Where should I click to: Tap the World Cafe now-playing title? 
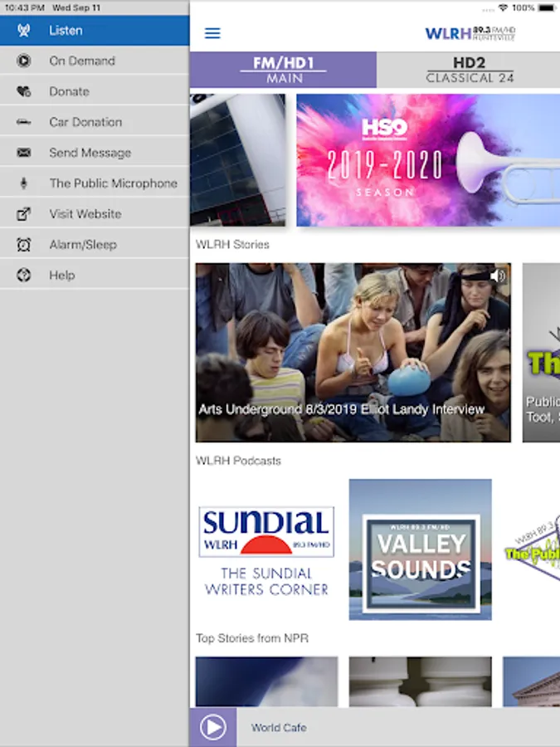tap(279, 727)
